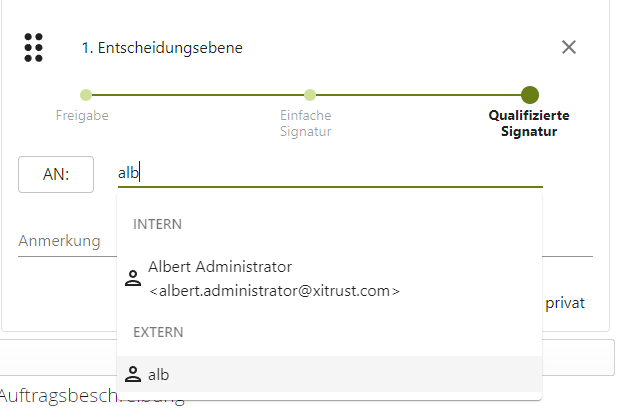Screen dimensions: 619x408
Task: Click the six-dot drag handle icon
Action: tap(33, 47)
